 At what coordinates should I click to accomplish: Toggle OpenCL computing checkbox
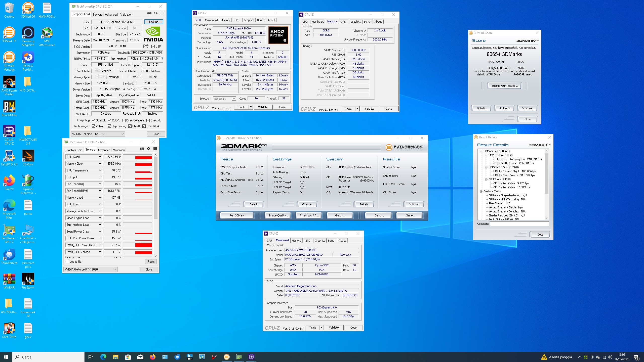pos(93,120)
